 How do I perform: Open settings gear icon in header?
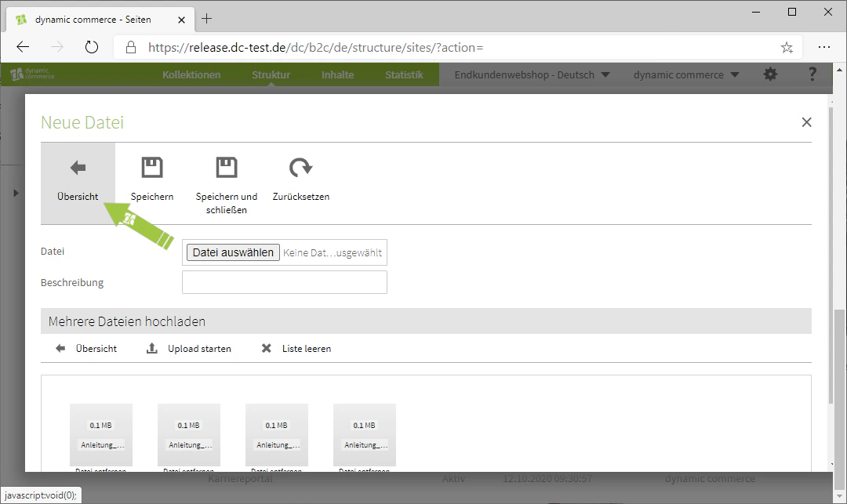click(x=770, y=74)
